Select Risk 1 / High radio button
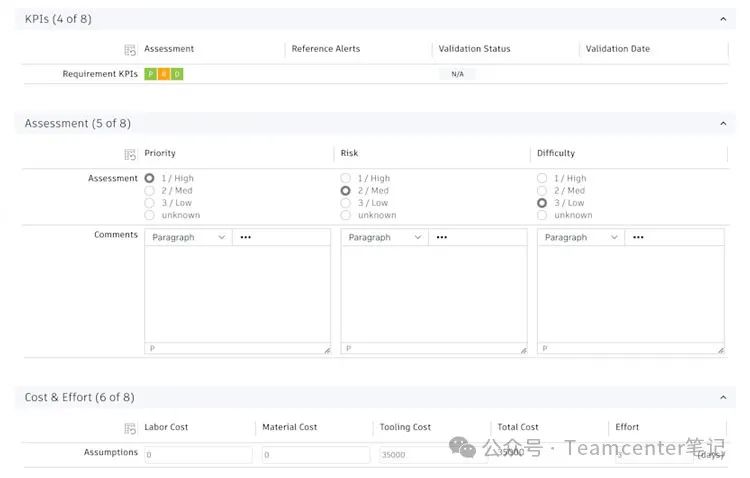 346,179
